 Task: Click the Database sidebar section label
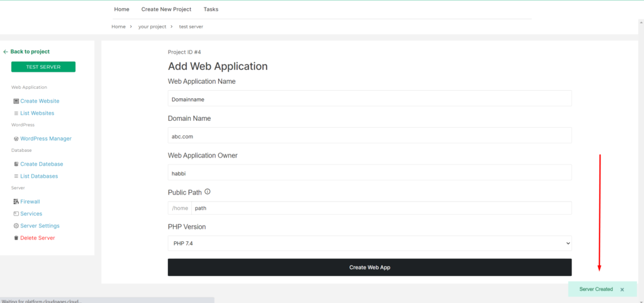pyautogui.click(x=21, y=151)
